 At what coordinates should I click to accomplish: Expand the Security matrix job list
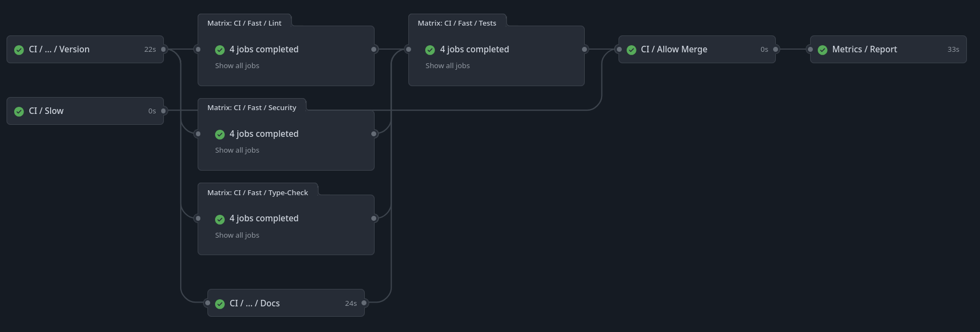(236, 150)
